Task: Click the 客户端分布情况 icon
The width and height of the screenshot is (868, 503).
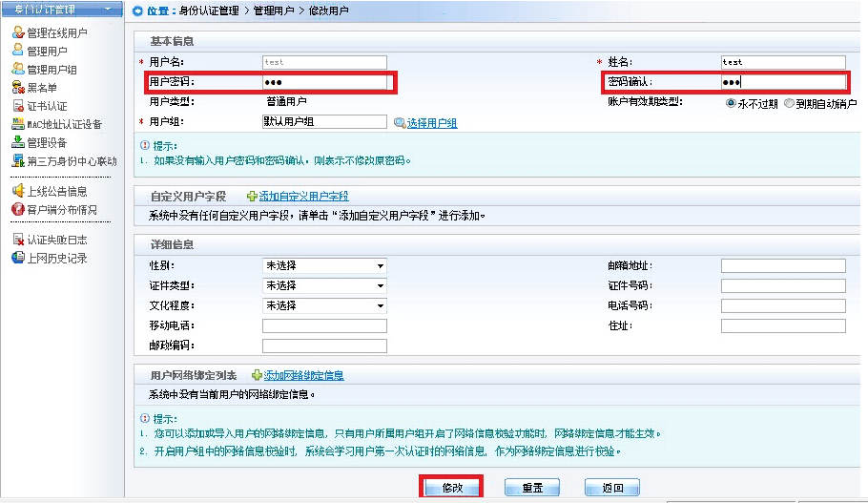Action: pos(18,209)
